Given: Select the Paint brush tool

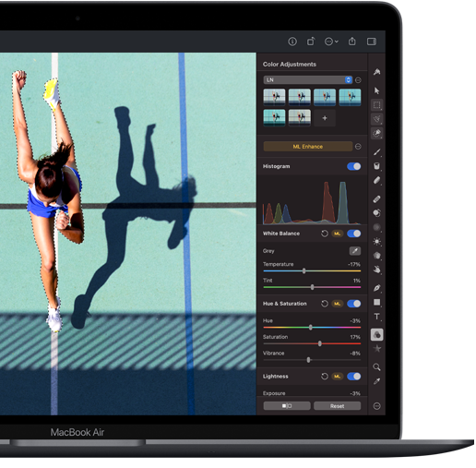Looking at the screenshot, I should click(376, 152).
